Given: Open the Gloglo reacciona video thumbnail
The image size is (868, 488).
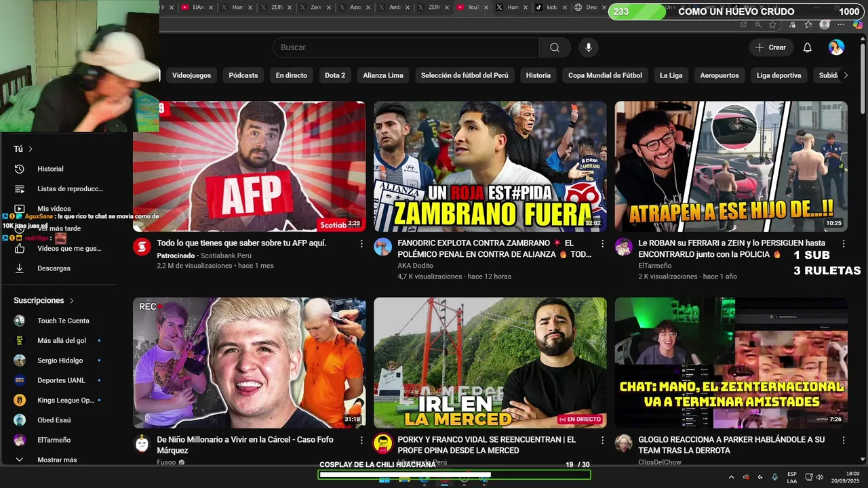Looking at the screenshot, I should 731,363.
